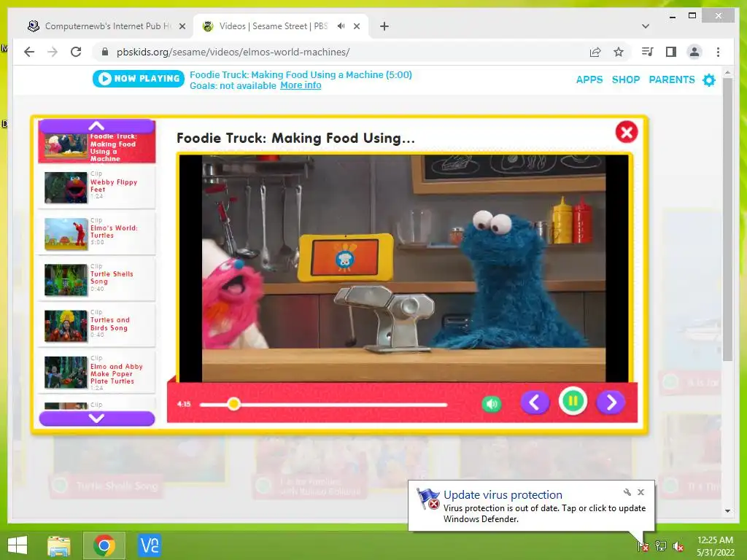Open the media controls icon in the toolbar

click(648, 52)
